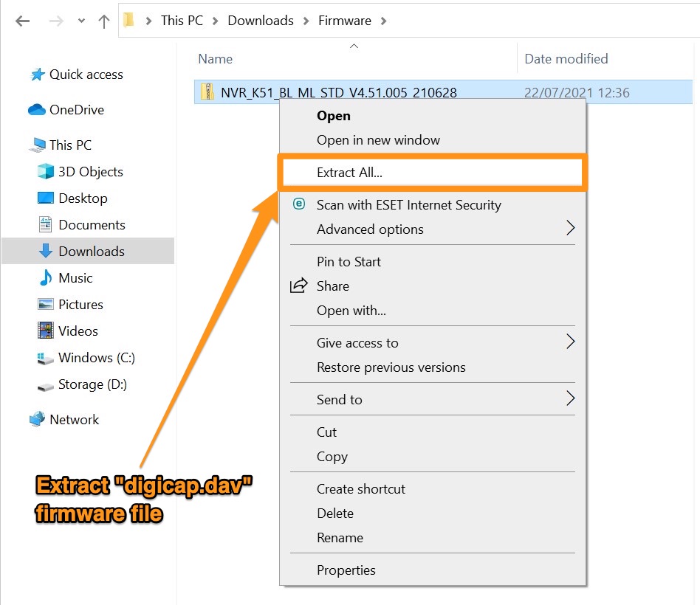Select the NVR_K51 zip file icon
Screen dimensions: 700x605
(x=207, y=92)
